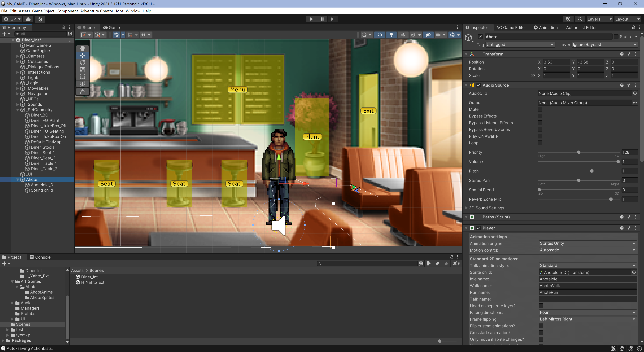Switch to AC Game Editor tab

[x=511, y=27]
